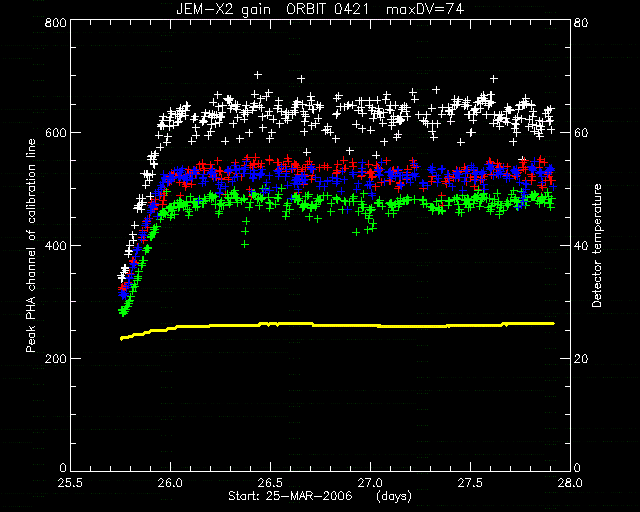
Task: Click the 800 tick label on left axis
Action: pos(56,22)
